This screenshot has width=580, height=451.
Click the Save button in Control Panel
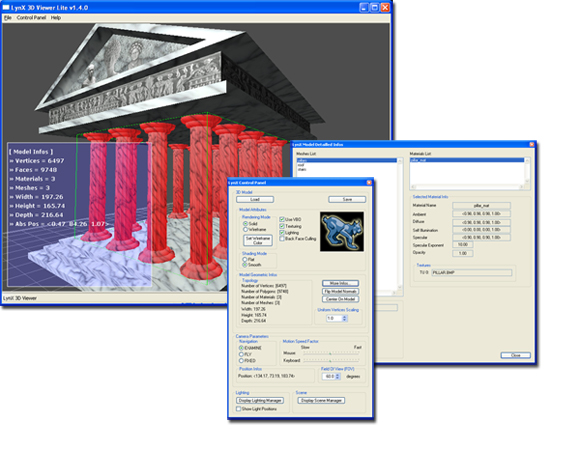347,199
